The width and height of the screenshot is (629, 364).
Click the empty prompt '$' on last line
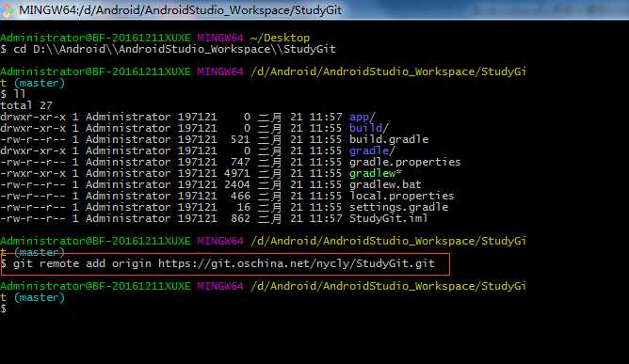[3, 309]
